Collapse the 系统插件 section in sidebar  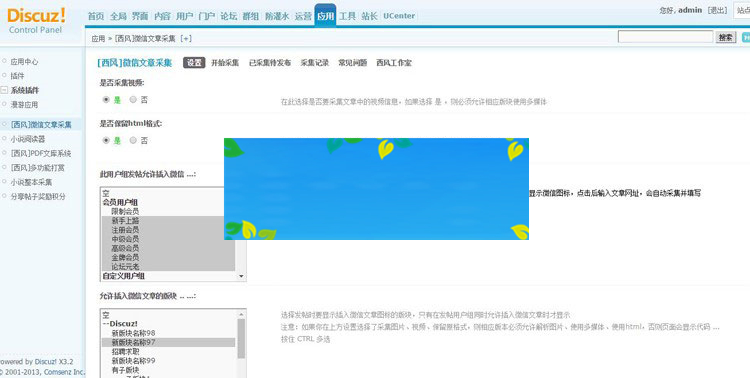[4, 90]
